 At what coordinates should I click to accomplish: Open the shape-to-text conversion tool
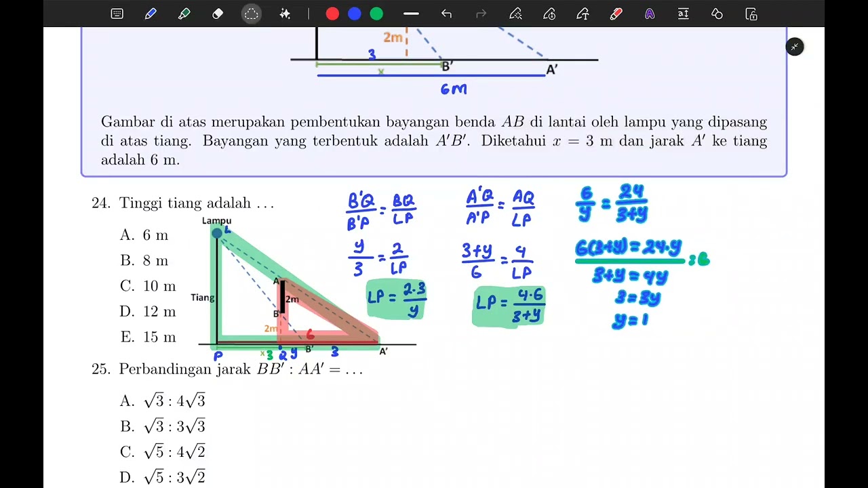[x=583, y=14]
